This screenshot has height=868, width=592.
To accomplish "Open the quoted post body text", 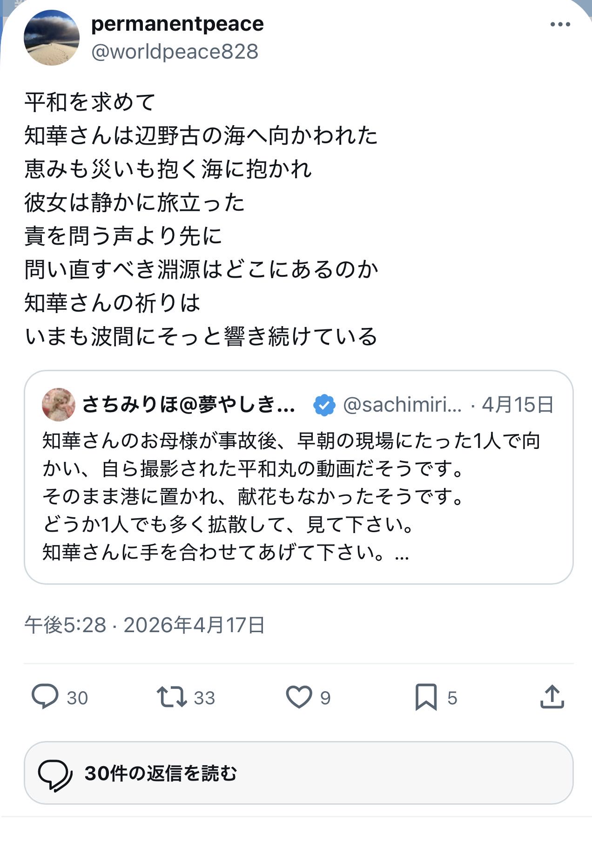I will [x=279, y=496].
